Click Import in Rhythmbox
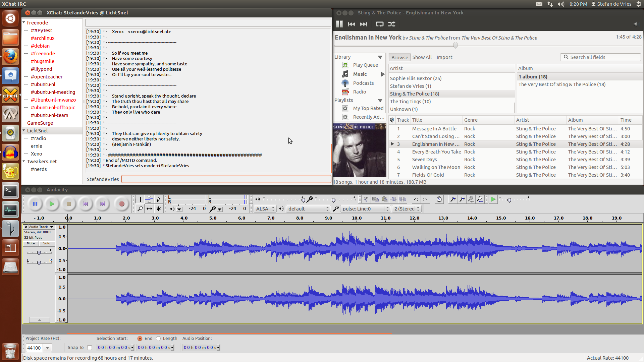The height and width of the screenshot is (362, 644). 444,57
